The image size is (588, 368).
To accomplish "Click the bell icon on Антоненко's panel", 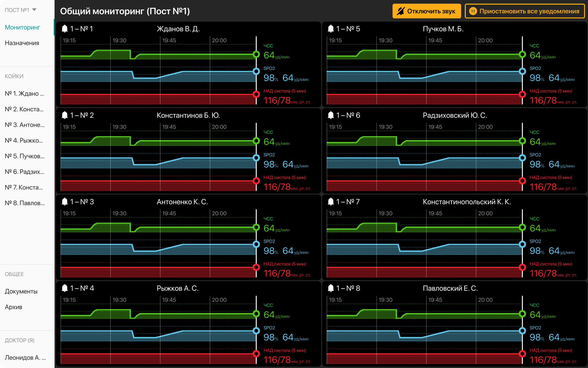I will 65,201.
